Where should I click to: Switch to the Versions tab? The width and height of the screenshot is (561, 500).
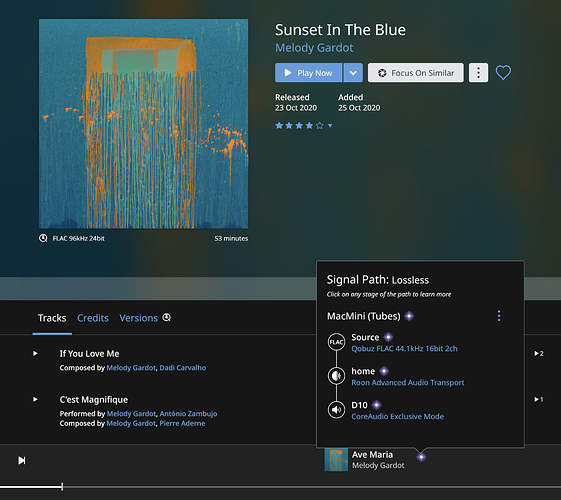138,318
